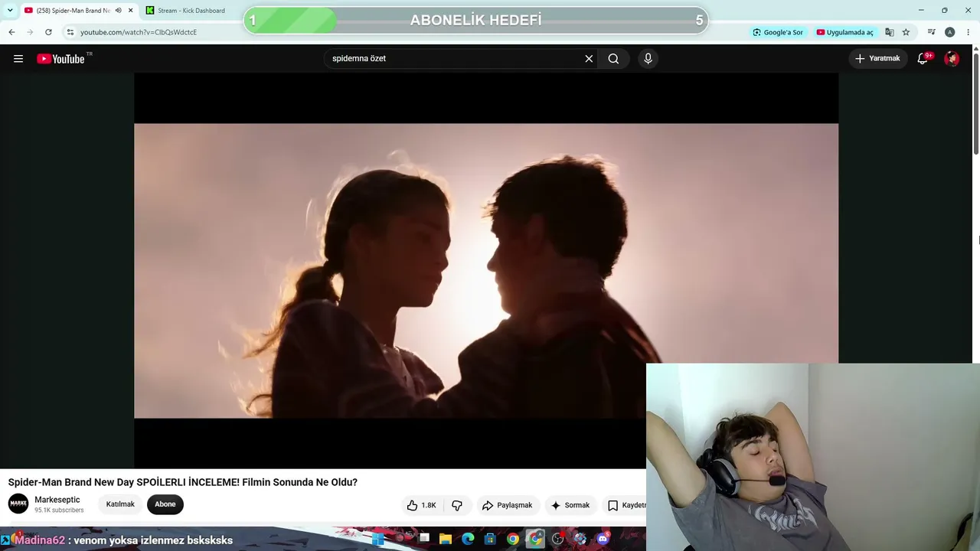The image size is (980, 551).
Task: Go back with the browser back arrow
Action: pos(11,32)
